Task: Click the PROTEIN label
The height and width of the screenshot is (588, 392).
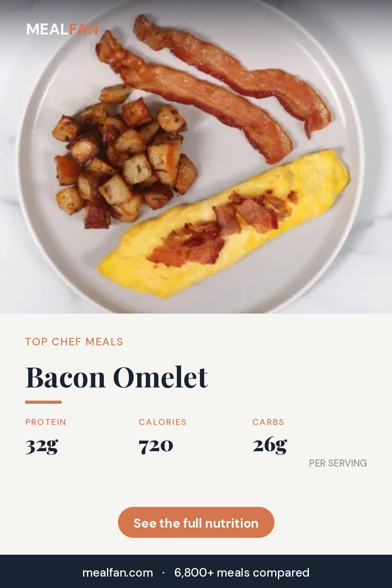Action: click(46, 422)
